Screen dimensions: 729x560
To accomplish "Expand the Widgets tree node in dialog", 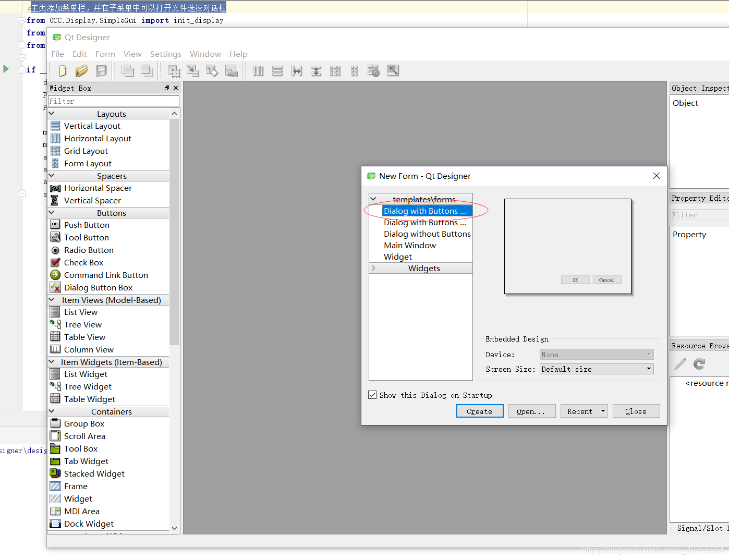I will (373, 267).
